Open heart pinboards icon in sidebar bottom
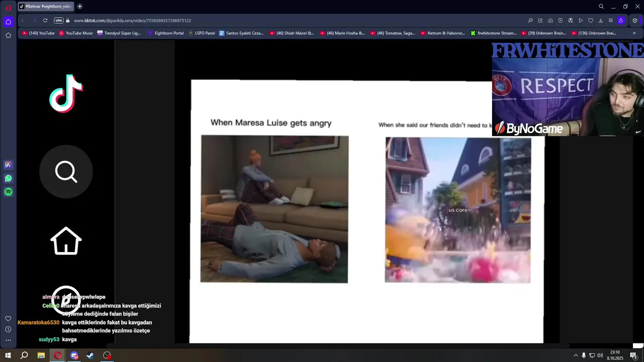644x362 pixels. [x=8, y=319]
